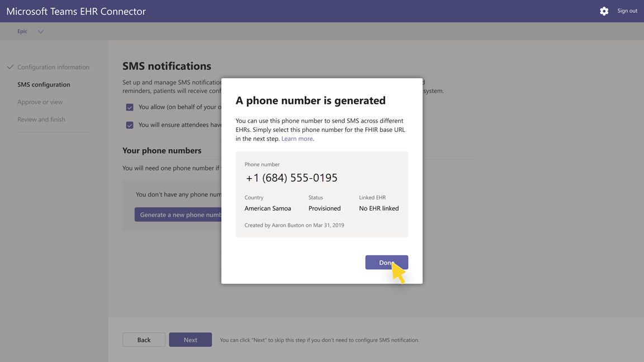Click the Done button in the dialog
This screenshot has width=644, height=362.
[386, 262]
